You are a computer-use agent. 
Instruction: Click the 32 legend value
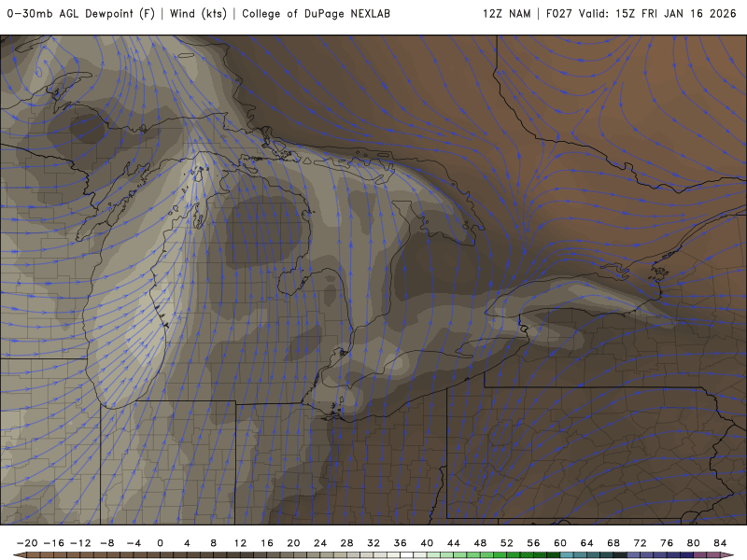(373, 543)
